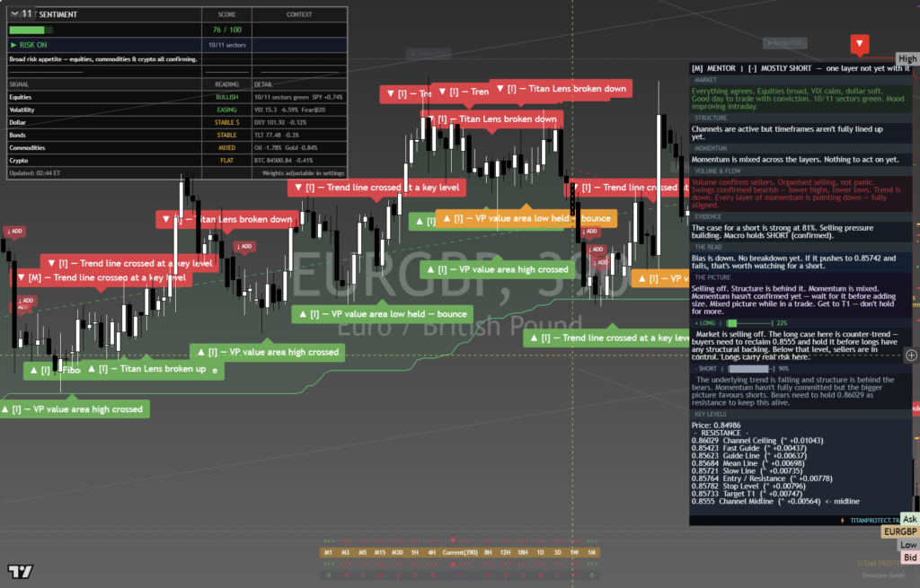Click the red [M] Trend line crossed label
Image resolution: width=920 pixels, height=588 pixels.
[x=102, y=278]
